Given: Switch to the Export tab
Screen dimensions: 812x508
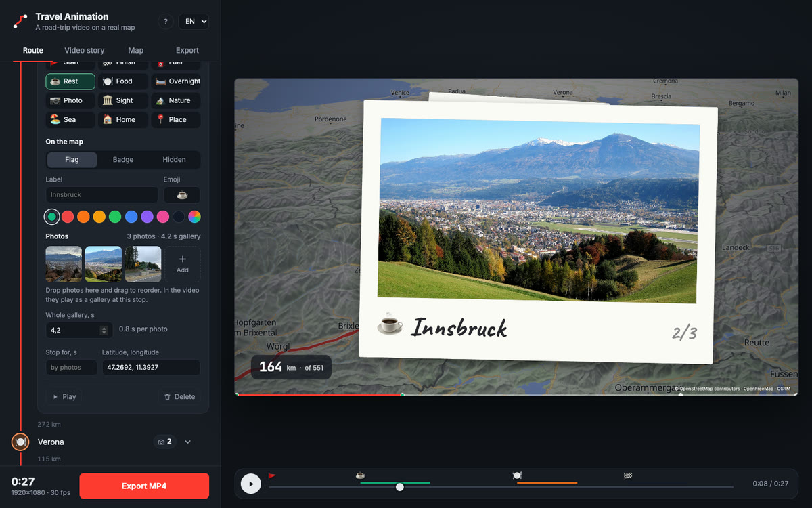Looking at the screenshot, I should [x=187, y=50].
